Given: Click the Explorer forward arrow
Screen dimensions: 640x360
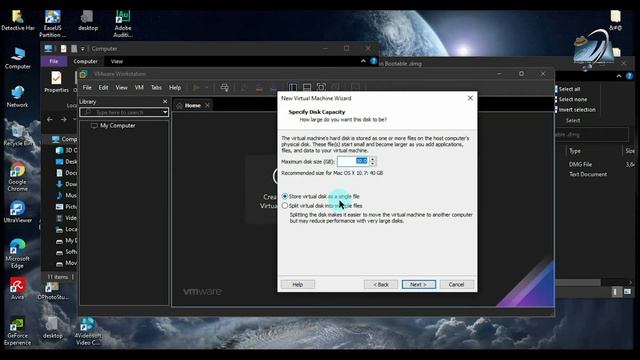Looking at the screenshot, I should (x=64, y=120).
